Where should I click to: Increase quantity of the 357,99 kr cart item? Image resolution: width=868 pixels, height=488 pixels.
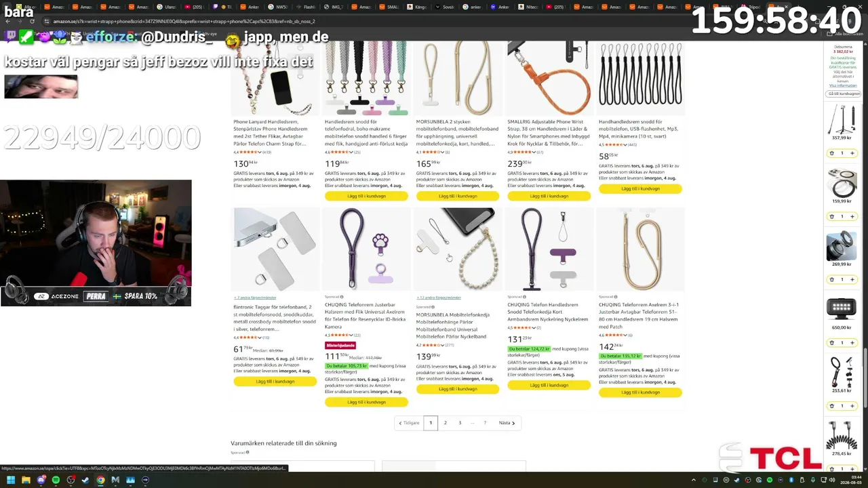[852, 153]
